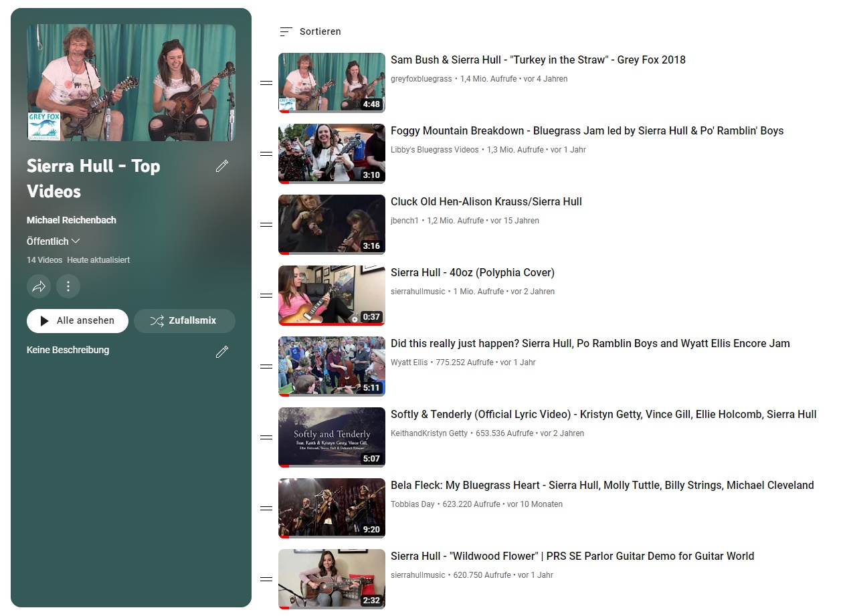Click the pencil icon to edit playlist title
The height and width of the screenshot is (616, 845).
coord(222,166)
